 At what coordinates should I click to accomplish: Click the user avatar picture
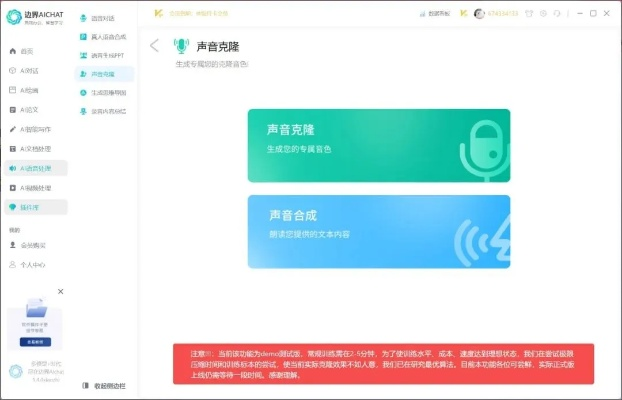[x=479, y=13]
